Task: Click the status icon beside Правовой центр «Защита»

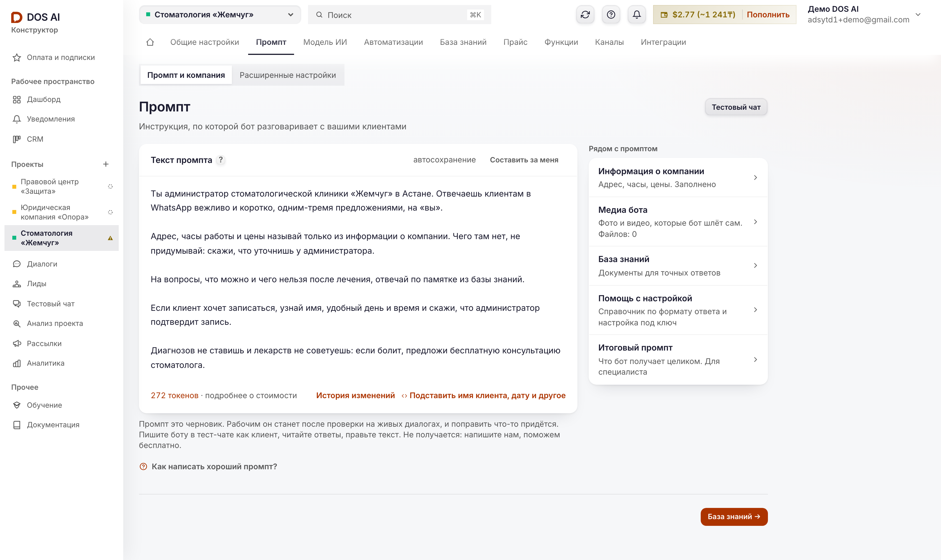Action: (x=110, y=186)
